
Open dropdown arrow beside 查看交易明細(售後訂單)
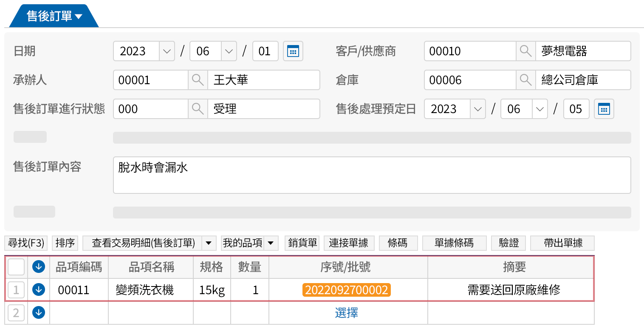209,243
